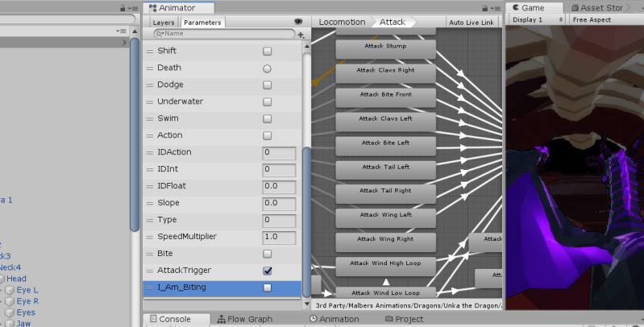Open the Animation tab
The height and width of the screenshot is (327, 644).
[x=334, y=319]
